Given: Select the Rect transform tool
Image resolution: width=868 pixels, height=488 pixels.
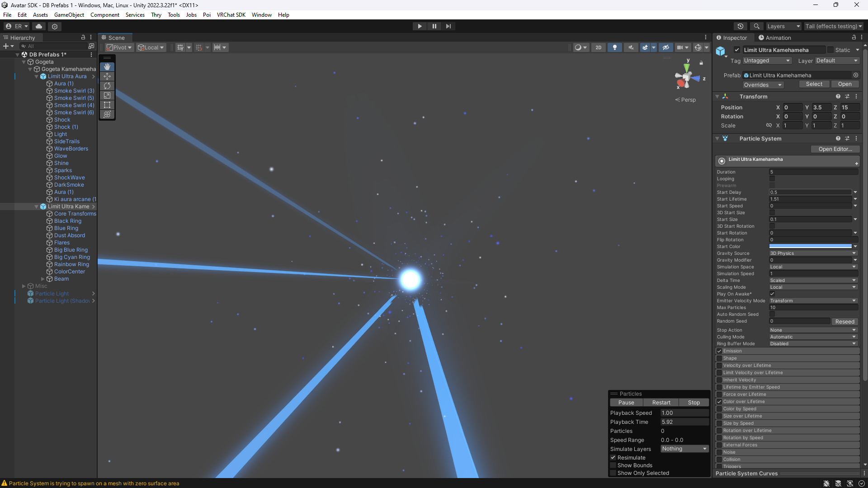Looking at the screenshot, I should coord(107,105).
